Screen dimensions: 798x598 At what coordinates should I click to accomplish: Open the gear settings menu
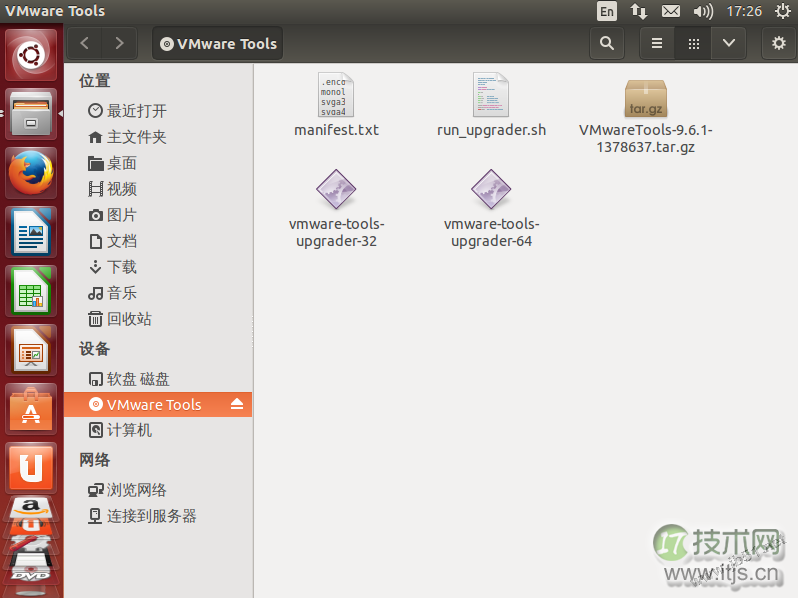tap(779, 43)
